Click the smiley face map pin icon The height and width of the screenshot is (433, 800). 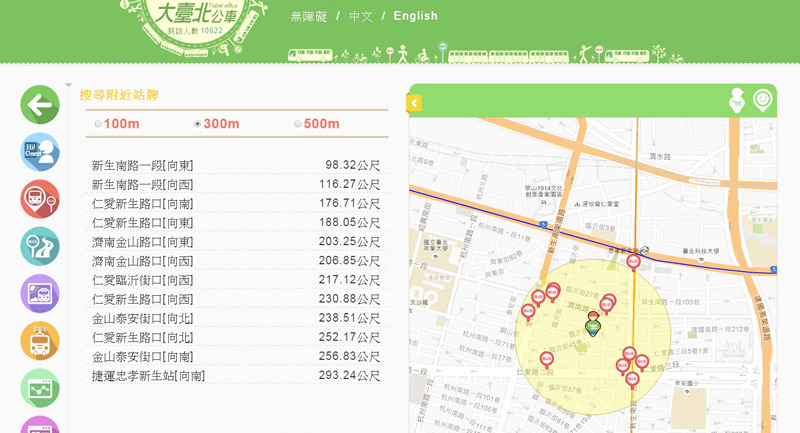click(763, 101)
